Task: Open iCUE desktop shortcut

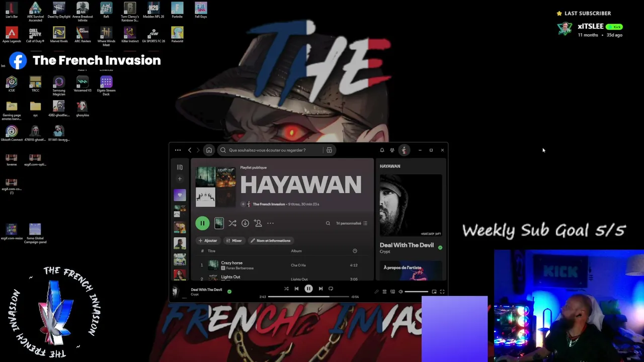Action: pos(12,84)
